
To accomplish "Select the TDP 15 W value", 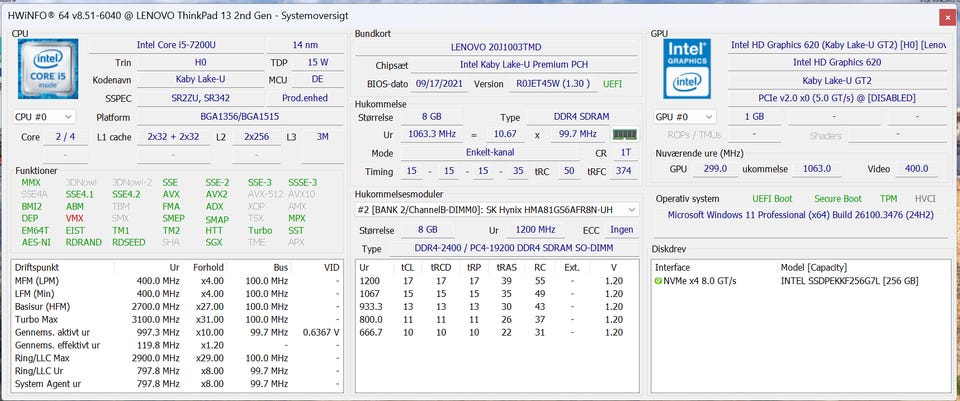I will [318, 62].
